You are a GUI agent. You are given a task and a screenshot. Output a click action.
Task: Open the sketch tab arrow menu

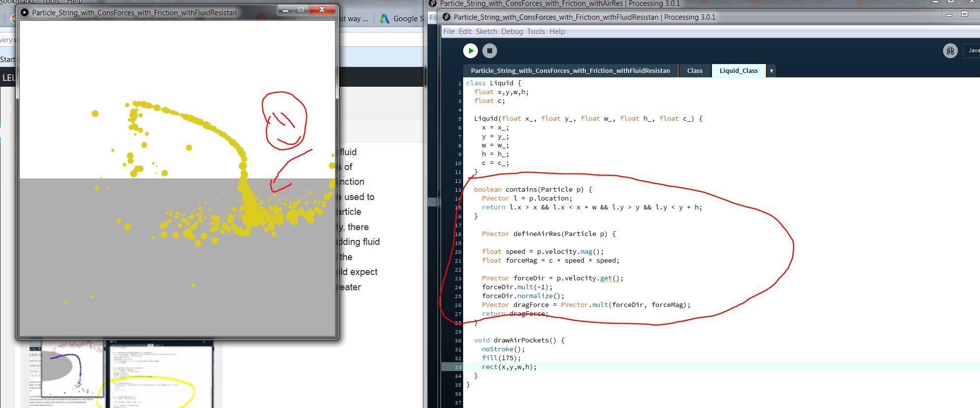point(771,71)
